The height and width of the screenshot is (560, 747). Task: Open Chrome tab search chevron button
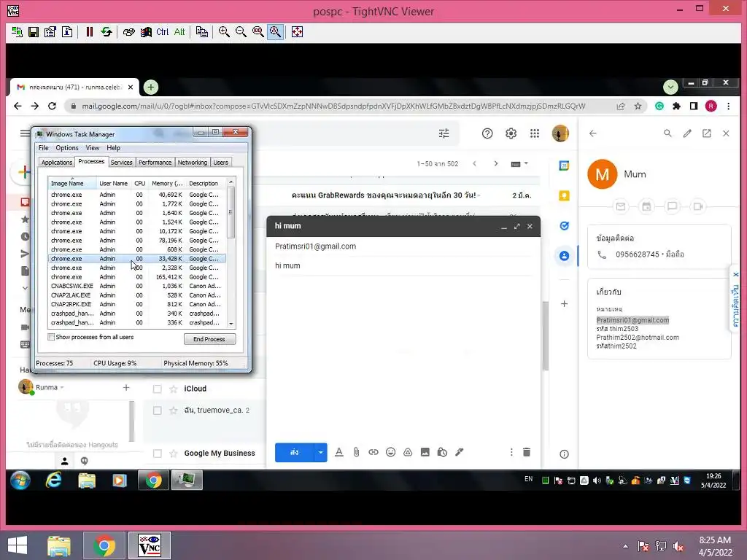[x=671, y=87]
